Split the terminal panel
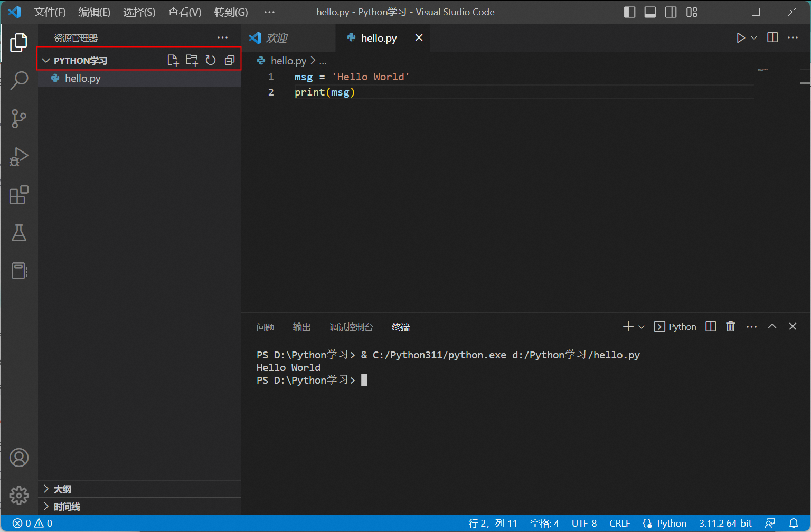 pos(711,326)
